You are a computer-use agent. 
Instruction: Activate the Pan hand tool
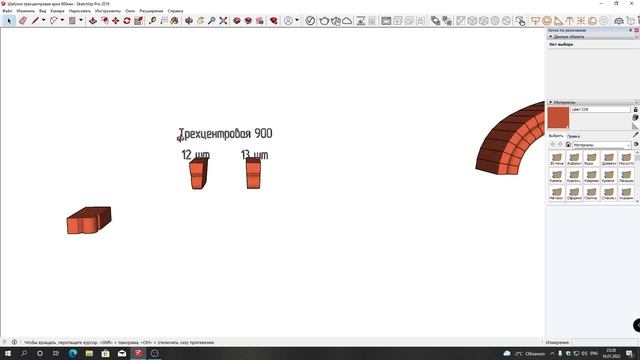200,20
